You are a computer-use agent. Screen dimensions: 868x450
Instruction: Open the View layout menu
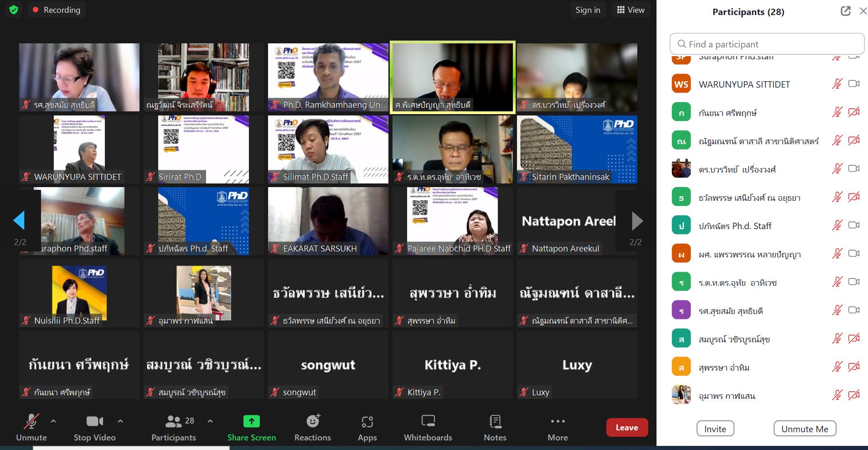(x=630, y=10)
